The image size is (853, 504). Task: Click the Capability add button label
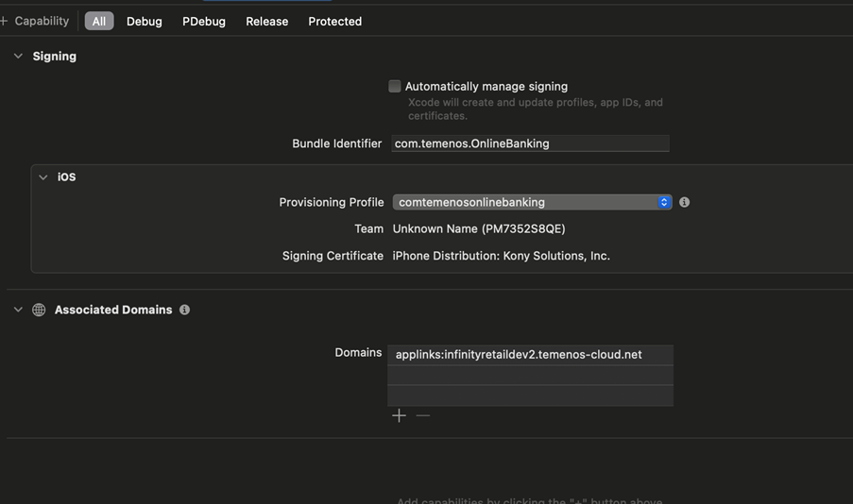click(42, 21)
